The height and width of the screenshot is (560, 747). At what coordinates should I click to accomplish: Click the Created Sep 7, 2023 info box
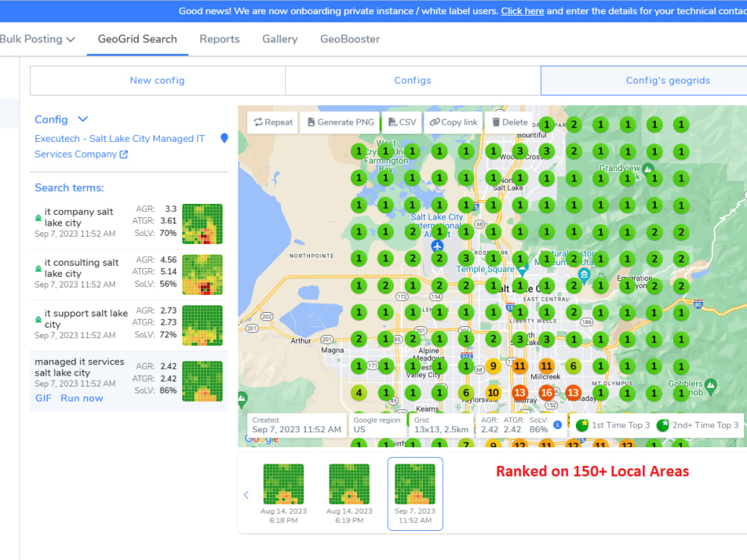point(297,425)
